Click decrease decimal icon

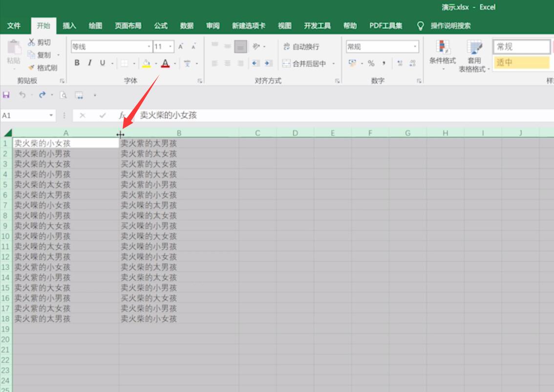click(x=413, y=63)
